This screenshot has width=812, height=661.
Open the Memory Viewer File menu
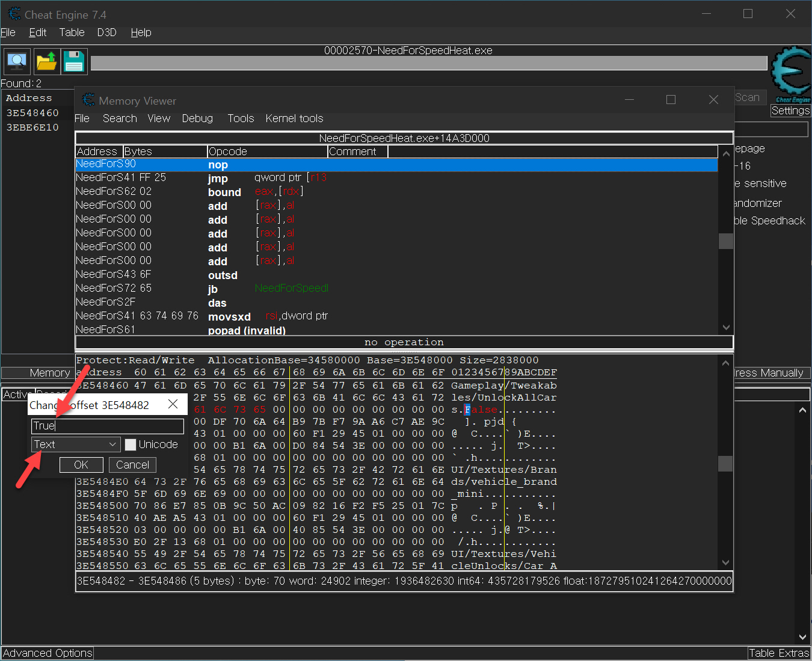82,118
